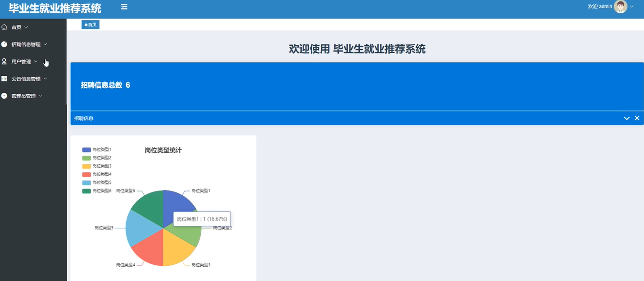Viewport: 644px width, 281px height.
Task: Click the 招聘信息管理 sidebar icon
Action: click(x=4, y=44)
